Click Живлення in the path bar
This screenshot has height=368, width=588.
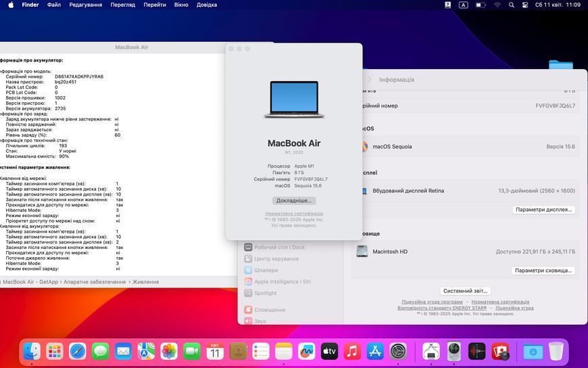[x=145, y=281]
